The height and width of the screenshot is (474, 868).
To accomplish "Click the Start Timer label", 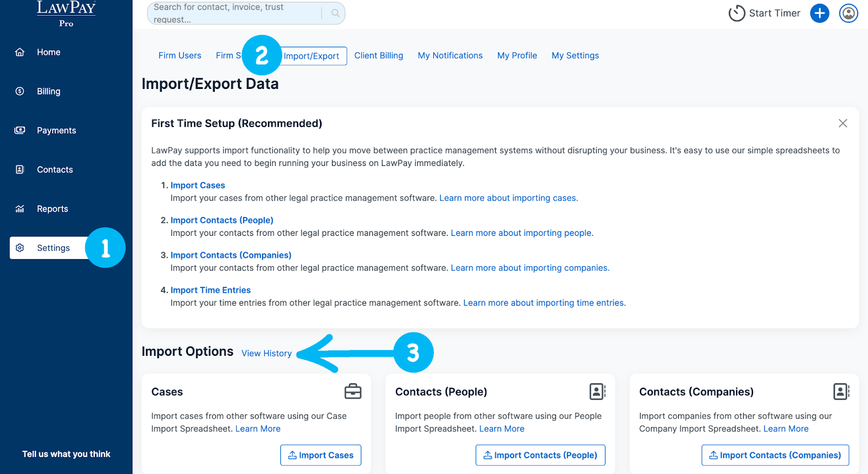I will point(774,13).
